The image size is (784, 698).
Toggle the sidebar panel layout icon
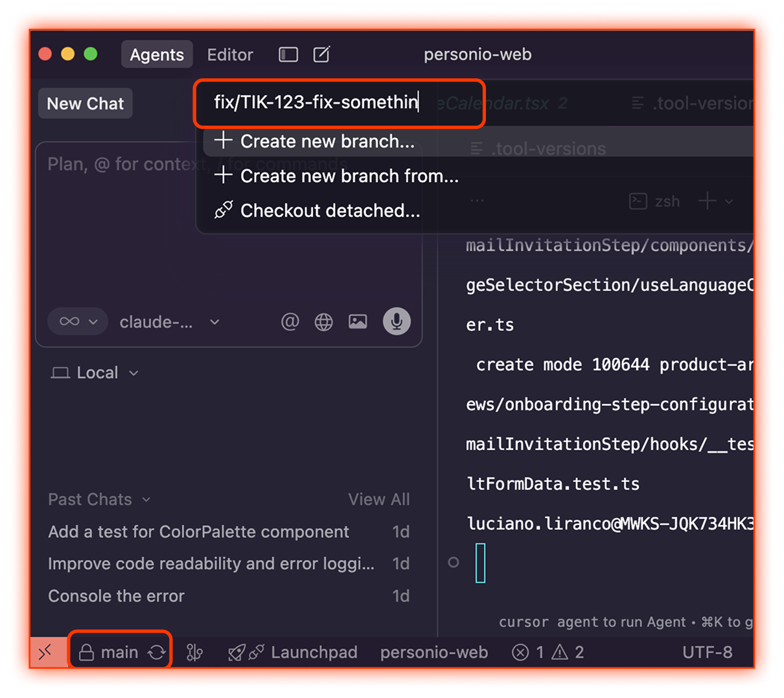288,54
